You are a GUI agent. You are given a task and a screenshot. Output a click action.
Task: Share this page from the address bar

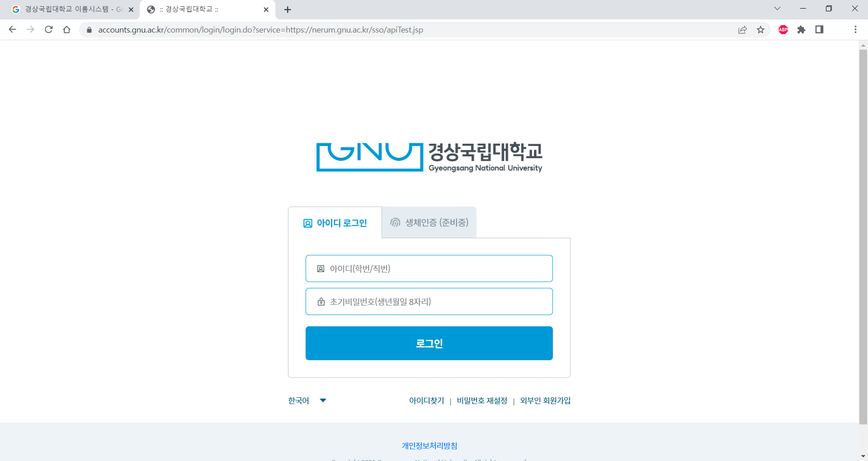742,30
